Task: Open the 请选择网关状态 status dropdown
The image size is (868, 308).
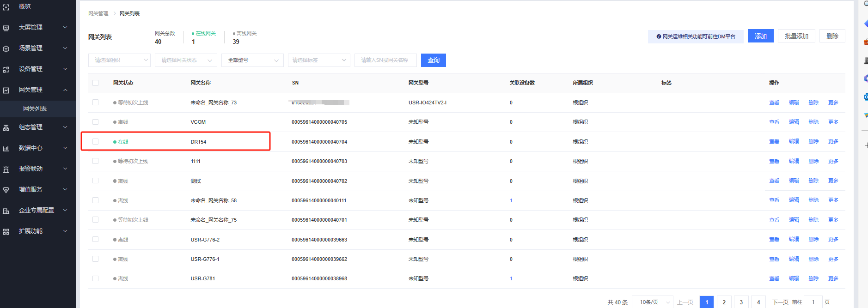Action: [x=186, y=60]
